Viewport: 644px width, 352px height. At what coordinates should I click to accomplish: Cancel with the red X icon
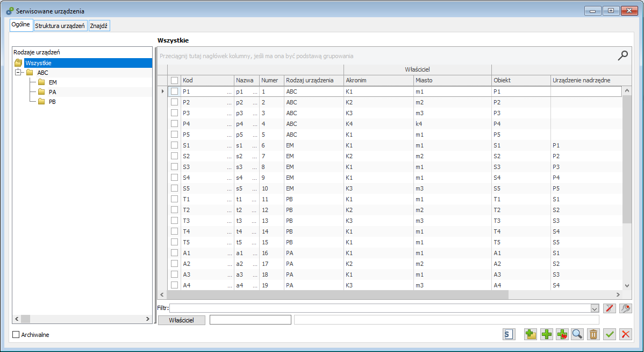point(626,334)
